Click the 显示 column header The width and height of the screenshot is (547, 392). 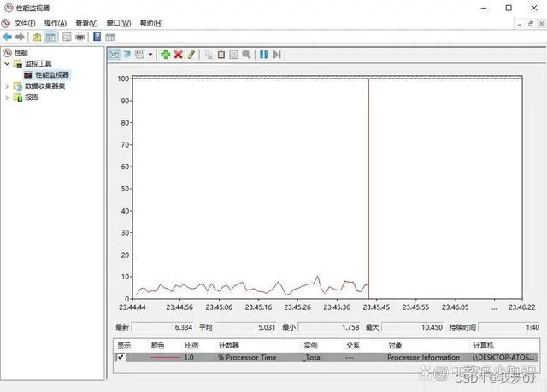[x=124, y=346]
